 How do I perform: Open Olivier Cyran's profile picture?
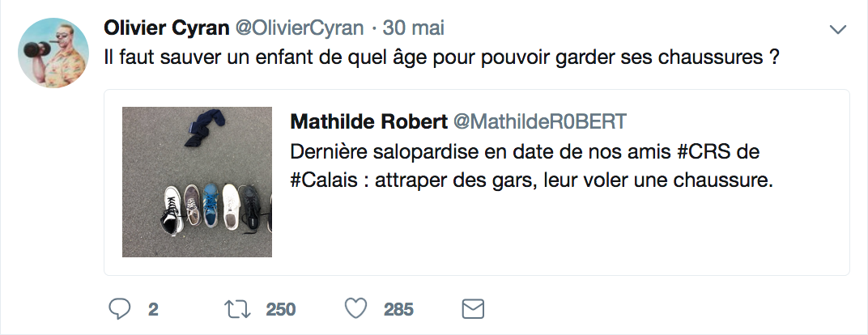pyautogui.click(x=53, y=54)
